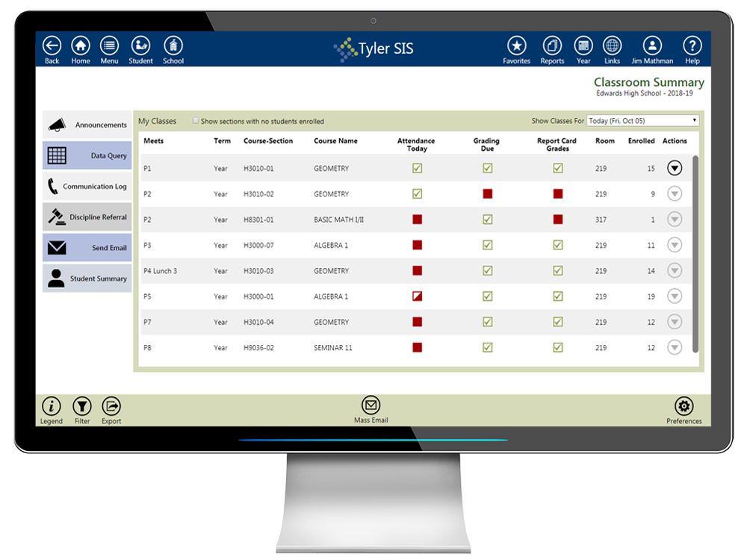The image size is (747, 560).
Task: Open the Student icon in top bar
Action: pos(140,46)
